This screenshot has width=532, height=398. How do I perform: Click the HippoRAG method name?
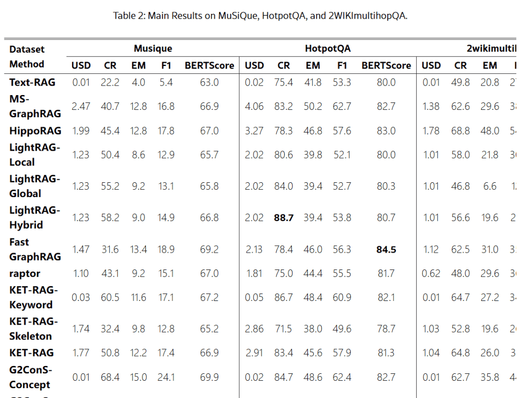pyautogui.click(x=35, y=131)
